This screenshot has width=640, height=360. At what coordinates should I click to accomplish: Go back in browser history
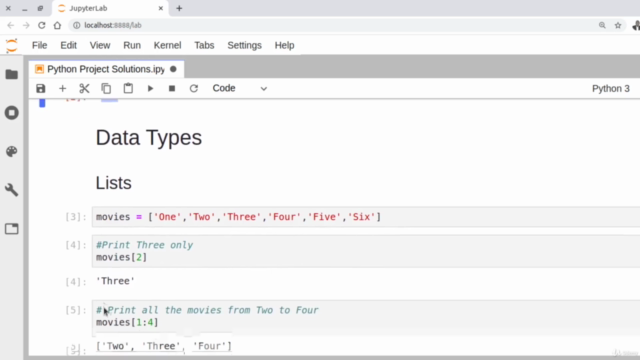pyautogui.click(x=11, y=25)
